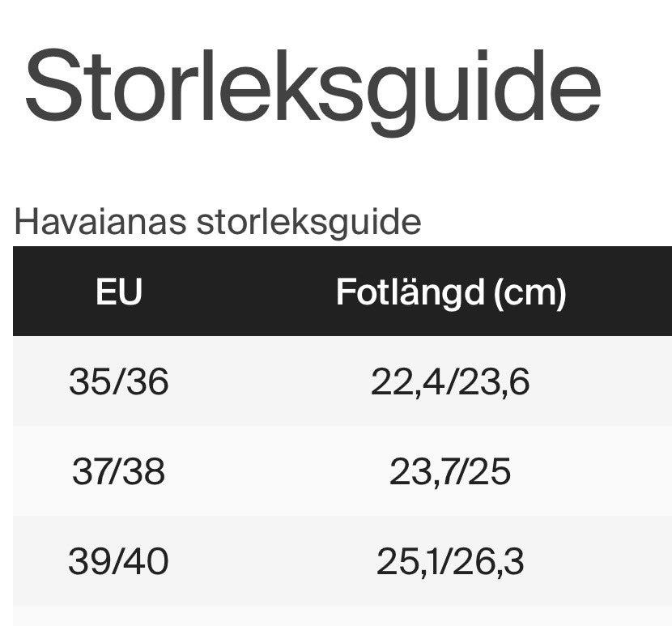Click the 23,6 foot length value
Image resolution: width=672 pixels, height=626 pixels.
point(494,382)
